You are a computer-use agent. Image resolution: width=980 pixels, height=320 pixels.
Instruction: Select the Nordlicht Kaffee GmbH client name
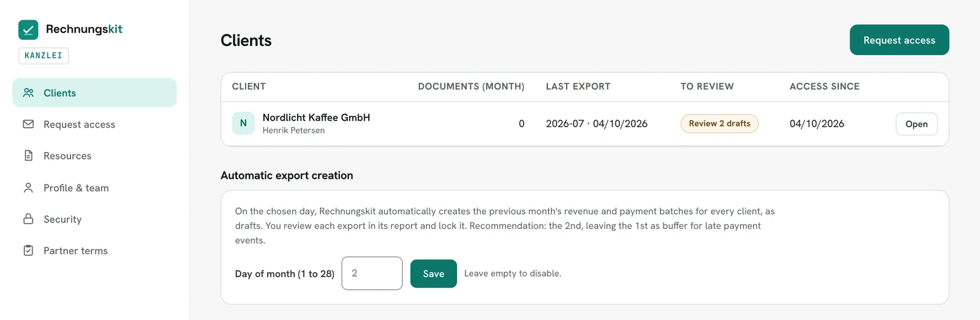(316, 117)
